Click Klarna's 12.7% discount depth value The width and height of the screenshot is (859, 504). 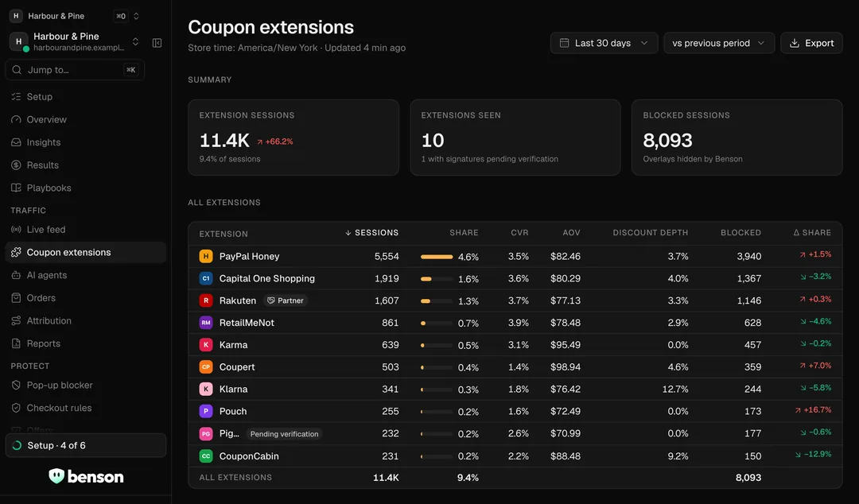[675, 389]
